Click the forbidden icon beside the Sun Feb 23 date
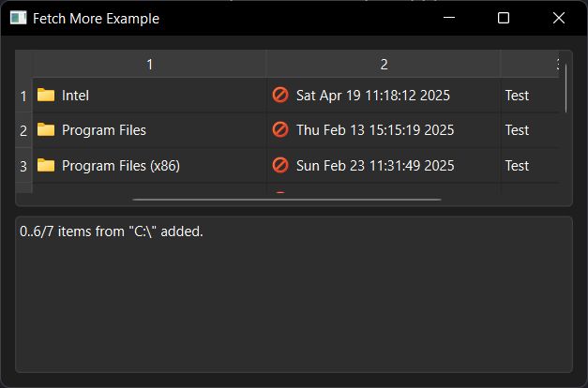The height and width of the screenshot is (388, 588). (x=280, y=165)
